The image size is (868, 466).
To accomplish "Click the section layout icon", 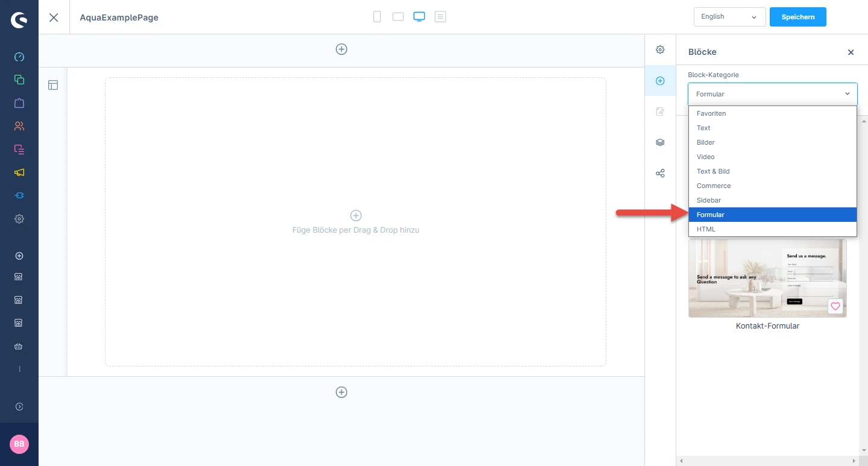I will coord(53,85).
